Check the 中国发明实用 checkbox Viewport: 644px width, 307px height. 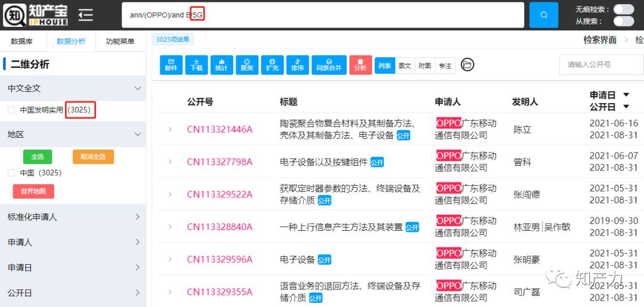point(11,110)
